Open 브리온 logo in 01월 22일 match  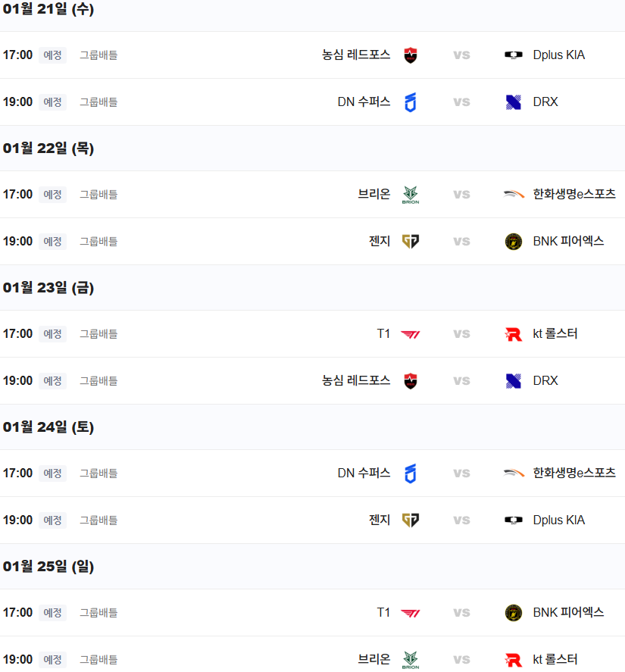[410, 195]
